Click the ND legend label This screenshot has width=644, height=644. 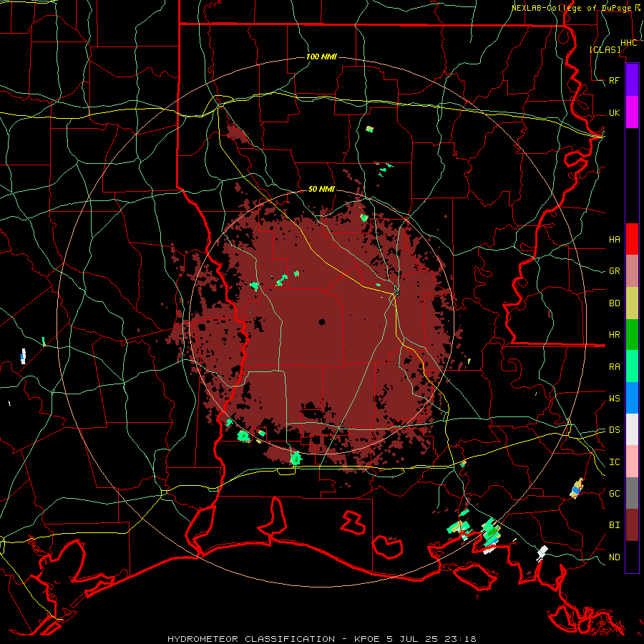click(614, 557)
